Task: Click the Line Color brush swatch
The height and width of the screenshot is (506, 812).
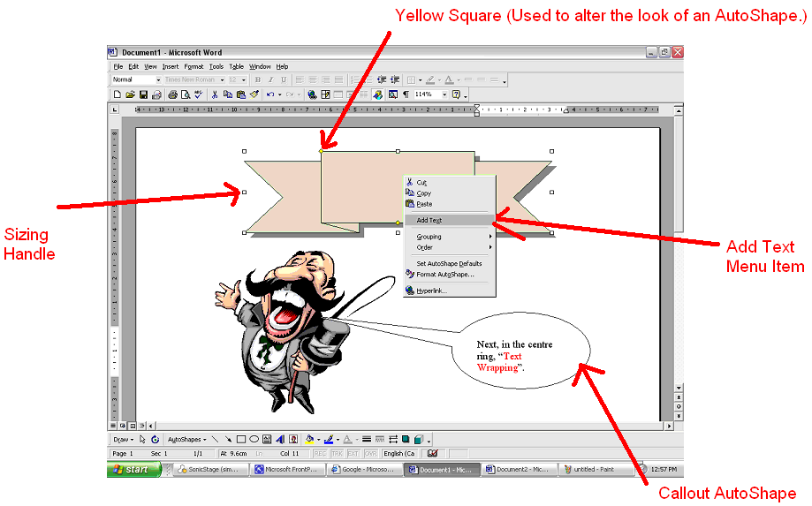Action: pyautogui.click(x=329, y=439)
